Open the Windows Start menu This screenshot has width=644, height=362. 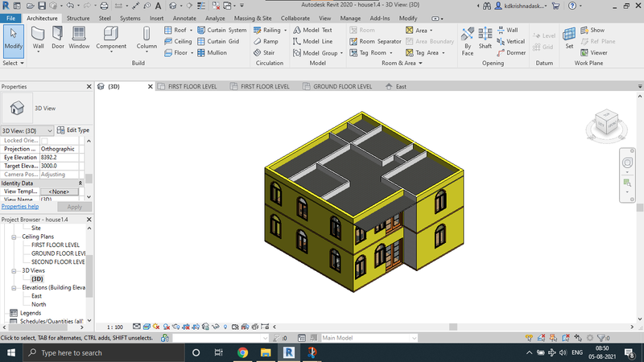coord(11,352)
